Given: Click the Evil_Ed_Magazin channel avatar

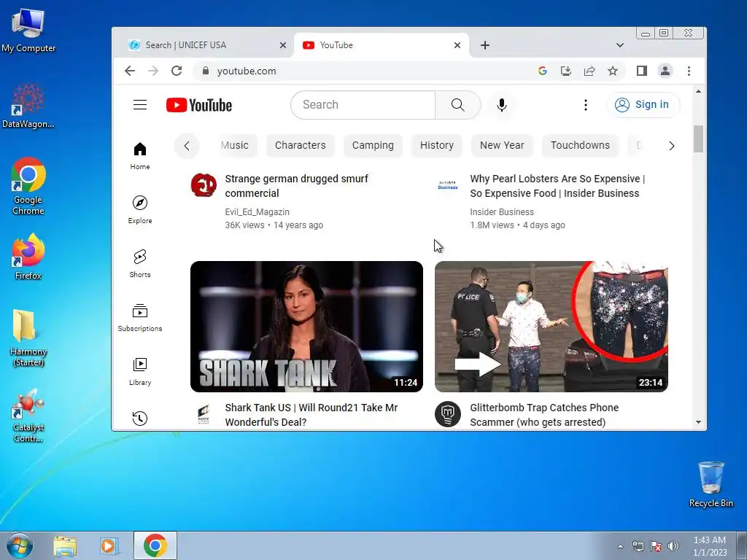Looking at the screenshot, I should pos(204,185).
